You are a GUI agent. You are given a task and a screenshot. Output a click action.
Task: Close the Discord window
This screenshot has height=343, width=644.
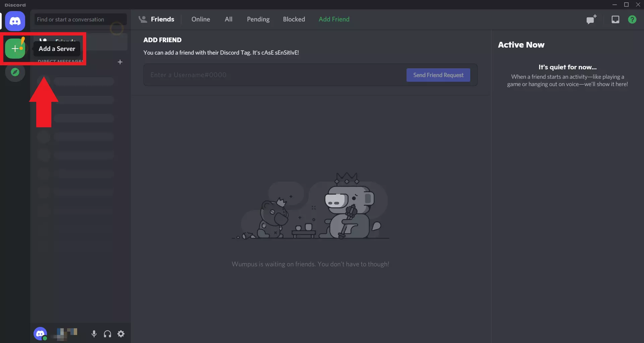click(638, 5)
